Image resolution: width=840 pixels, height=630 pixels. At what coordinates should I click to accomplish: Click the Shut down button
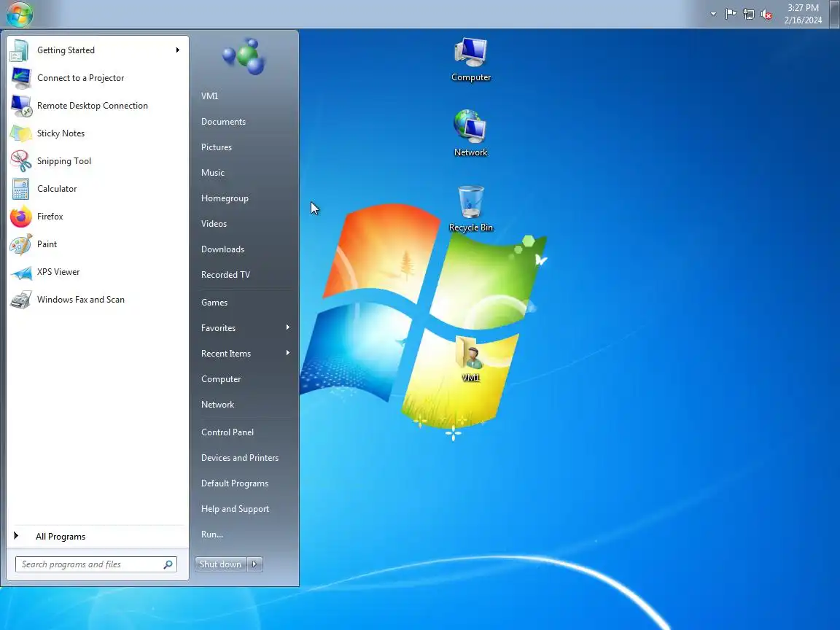coord(221,564)
